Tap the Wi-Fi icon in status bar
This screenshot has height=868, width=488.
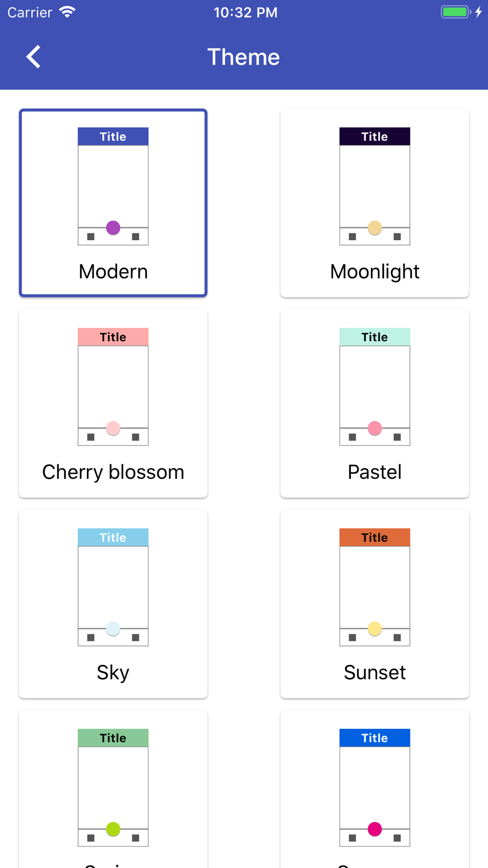(67, 12)
